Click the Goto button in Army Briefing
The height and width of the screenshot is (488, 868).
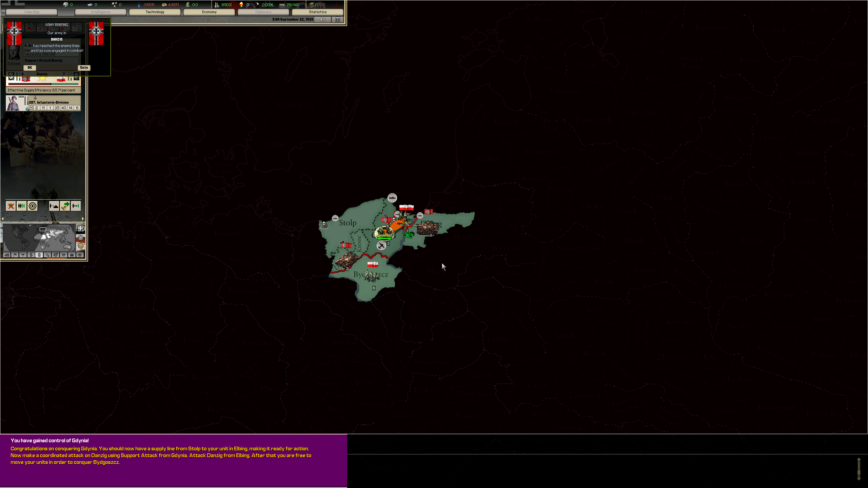tap(84, 67)
